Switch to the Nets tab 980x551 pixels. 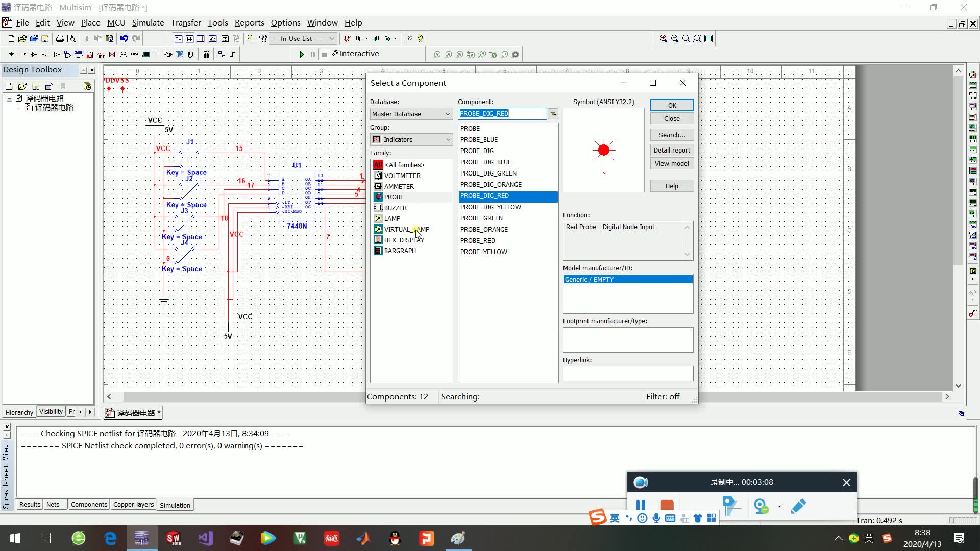(x=53, y=505)
